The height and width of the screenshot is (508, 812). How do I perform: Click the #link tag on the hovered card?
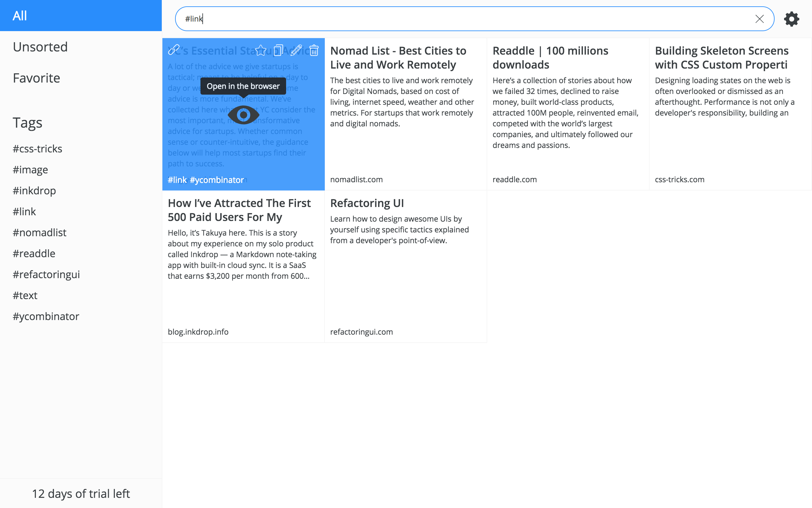(x=177, y=180)
